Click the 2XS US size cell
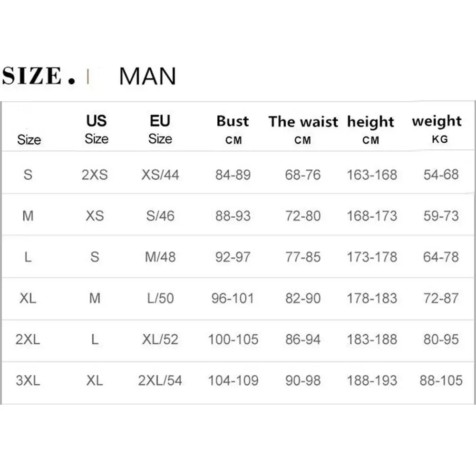This screenshot has width=476, height=476. 95,175
